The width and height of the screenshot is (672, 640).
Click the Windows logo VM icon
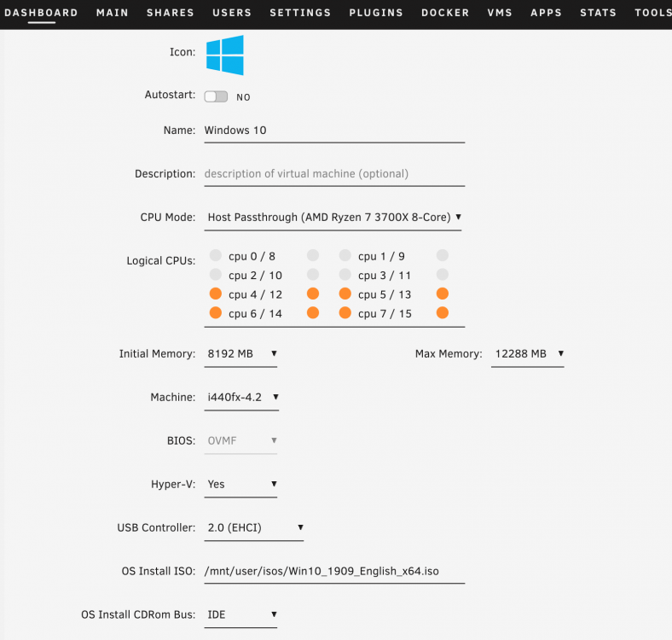(x=224, y=55)
